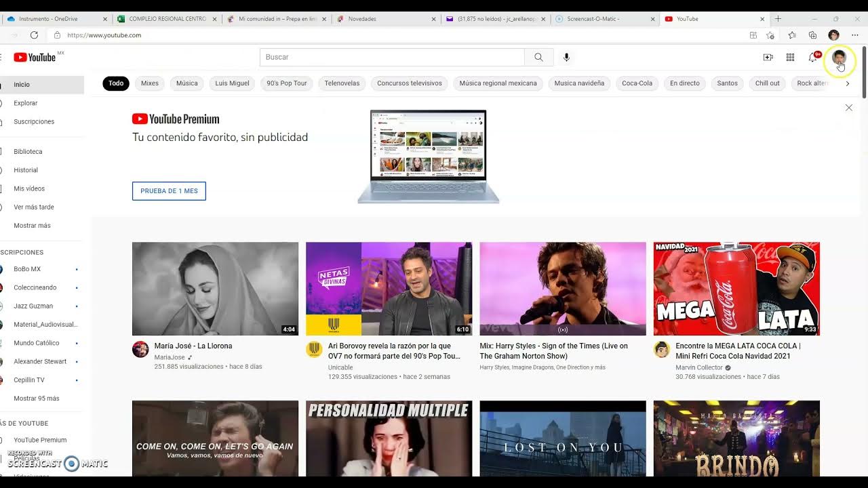Close the YouTube Premium banner
The image size is (868, 488).
tap(848, 108)
